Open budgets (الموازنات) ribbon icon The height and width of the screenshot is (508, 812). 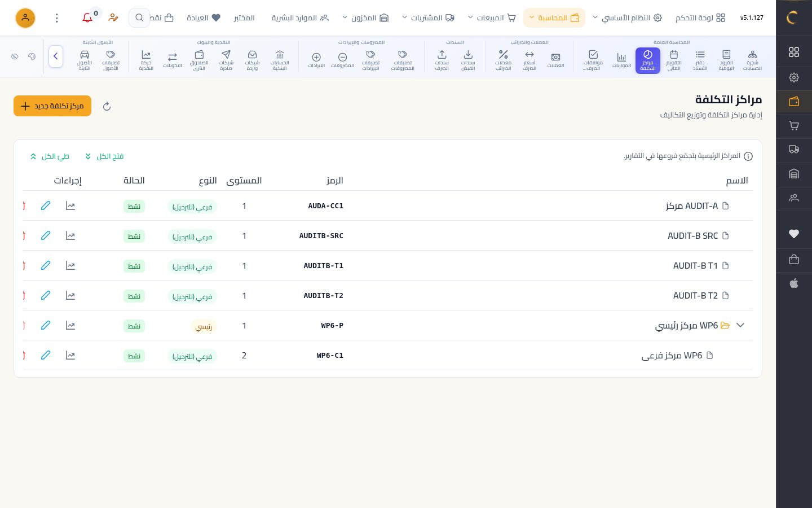pyautogui.click(x=621, y=60)
